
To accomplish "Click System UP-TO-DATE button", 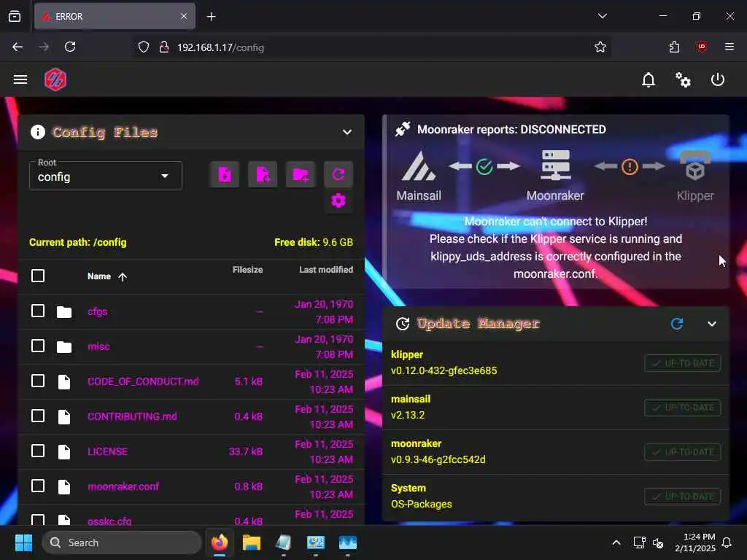I will click(682, 497).
